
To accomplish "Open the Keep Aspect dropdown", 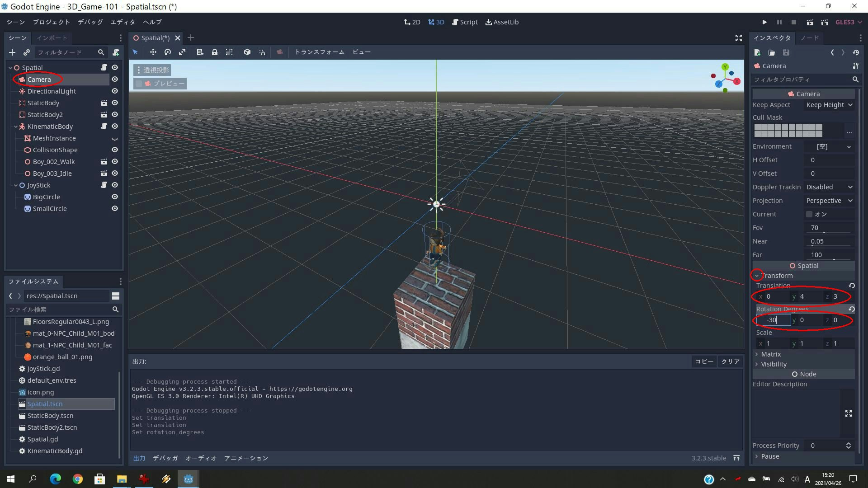I will (x=829, y=105).
